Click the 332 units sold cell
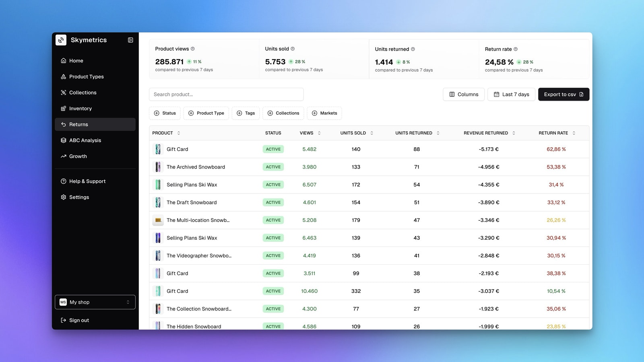Screen dimensions: 644x362 [x=356, y=291]
